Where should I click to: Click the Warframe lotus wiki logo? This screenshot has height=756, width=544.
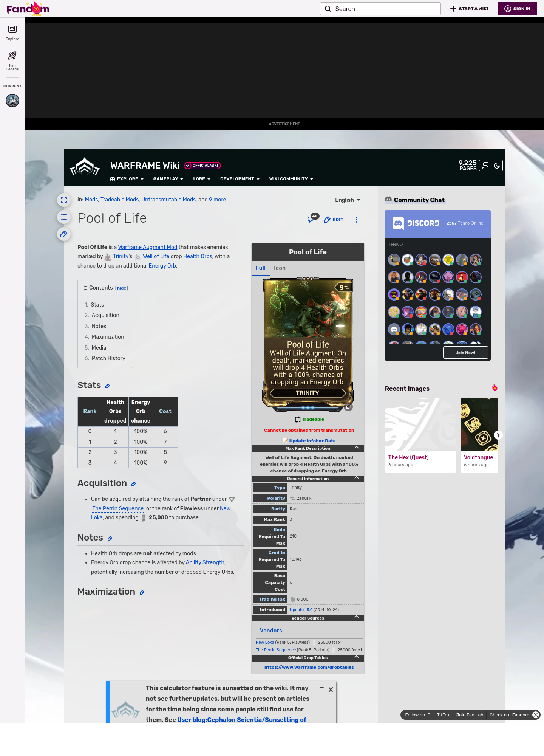coord(85,167)
